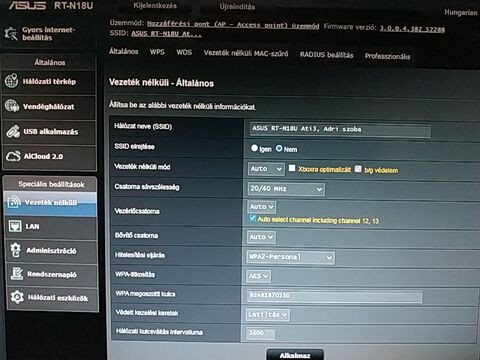Open Adminisztráció menu item
Screen dimensions: 480x360
coord(51,251)
